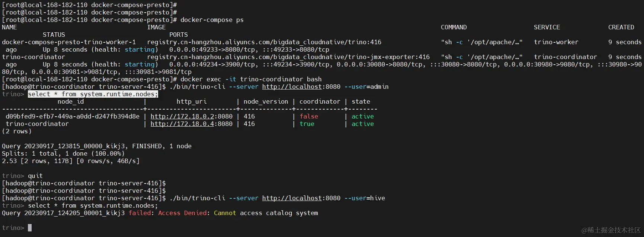Click the 'docker-compose ps' command text
This screenshot has width=644, height=237.
212,20
